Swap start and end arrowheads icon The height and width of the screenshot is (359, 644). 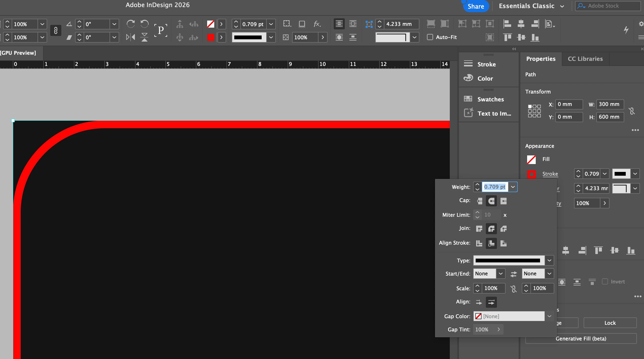514,274
